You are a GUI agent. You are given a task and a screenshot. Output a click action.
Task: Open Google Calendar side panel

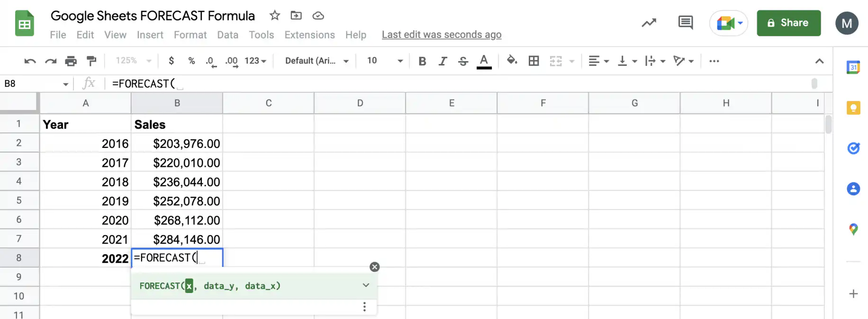point(853,67)
